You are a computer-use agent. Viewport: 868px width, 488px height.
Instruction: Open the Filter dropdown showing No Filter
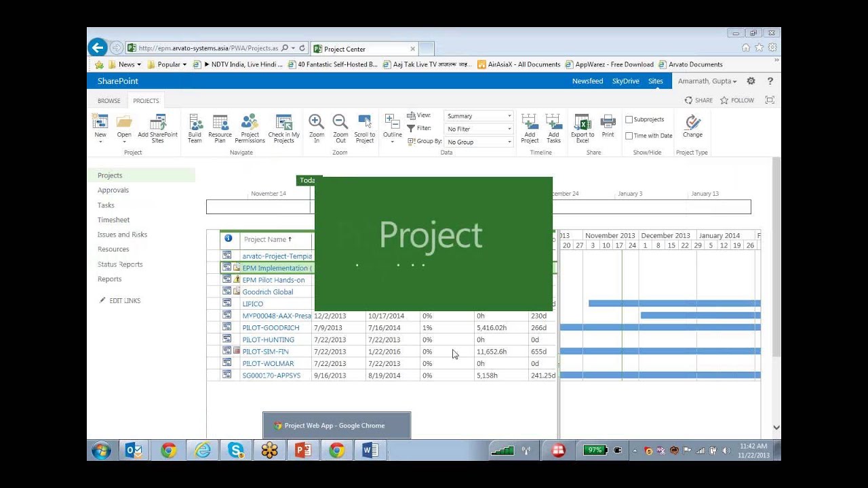(x=479, y=129)
